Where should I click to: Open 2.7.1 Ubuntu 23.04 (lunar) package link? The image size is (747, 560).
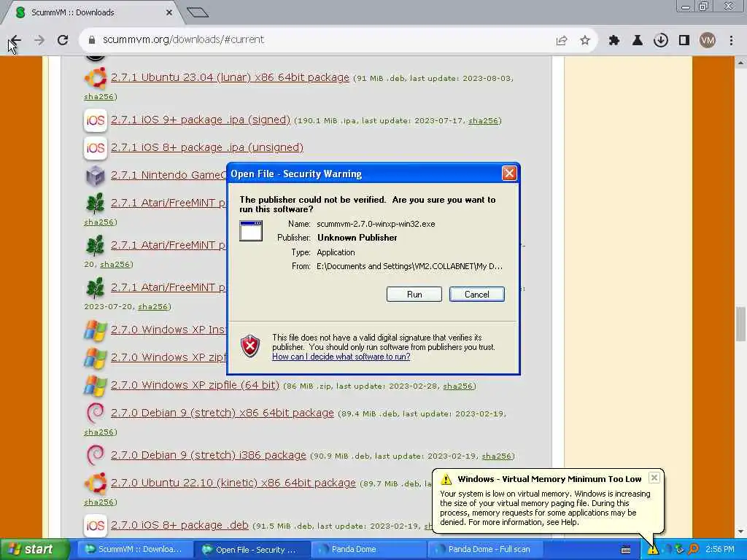tap(230, 77)
